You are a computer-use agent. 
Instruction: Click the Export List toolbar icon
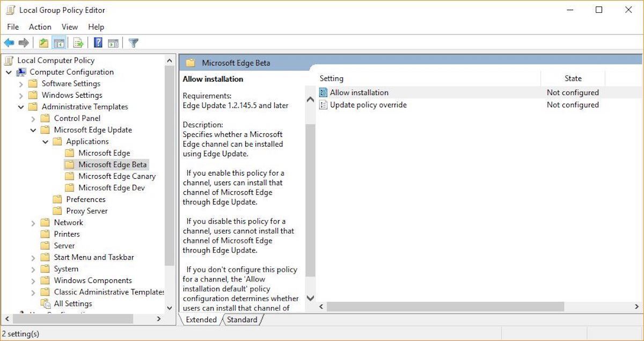click(78, 43)
